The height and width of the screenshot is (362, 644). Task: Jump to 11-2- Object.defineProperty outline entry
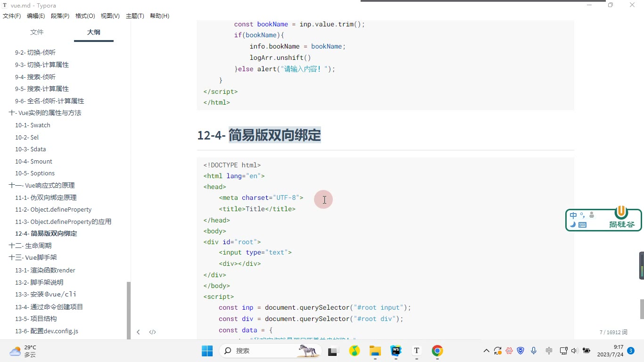coord(53,210)
